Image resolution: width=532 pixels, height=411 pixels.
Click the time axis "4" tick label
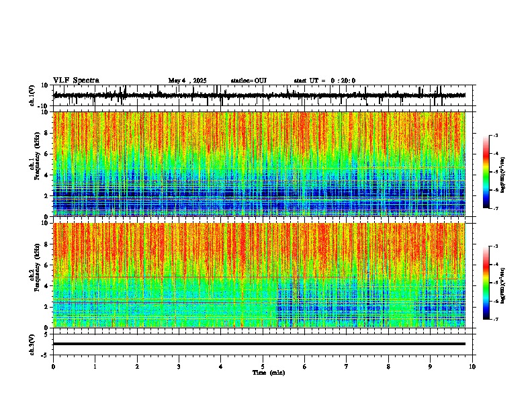tap(221, 367)
